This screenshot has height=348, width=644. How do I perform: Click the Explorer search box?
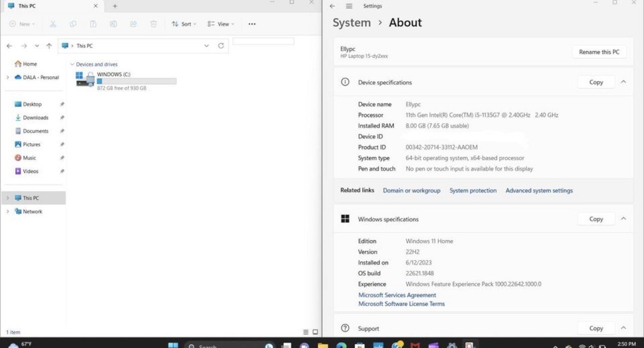[x=263, y=41]
